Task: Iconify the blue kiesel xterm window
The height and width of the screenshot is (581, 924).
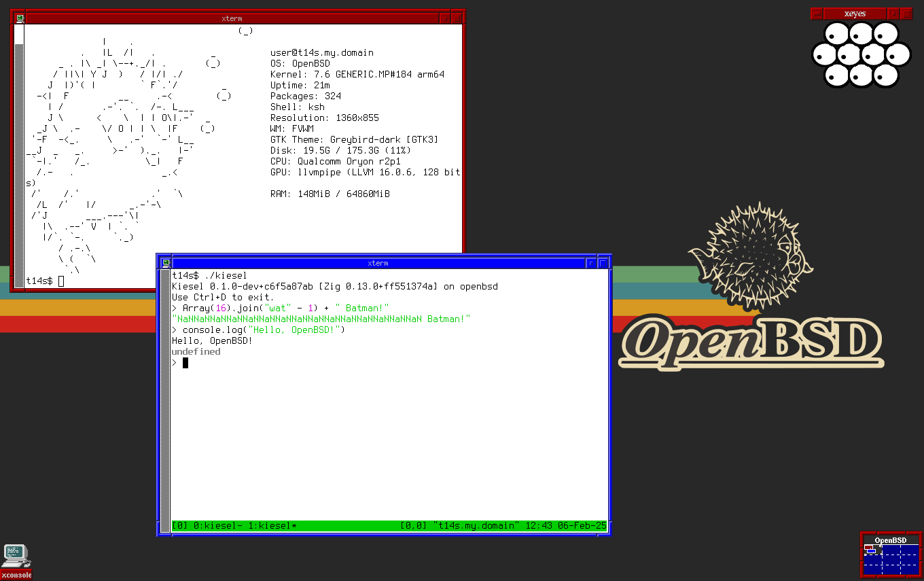Action: [x=590, y=263]
